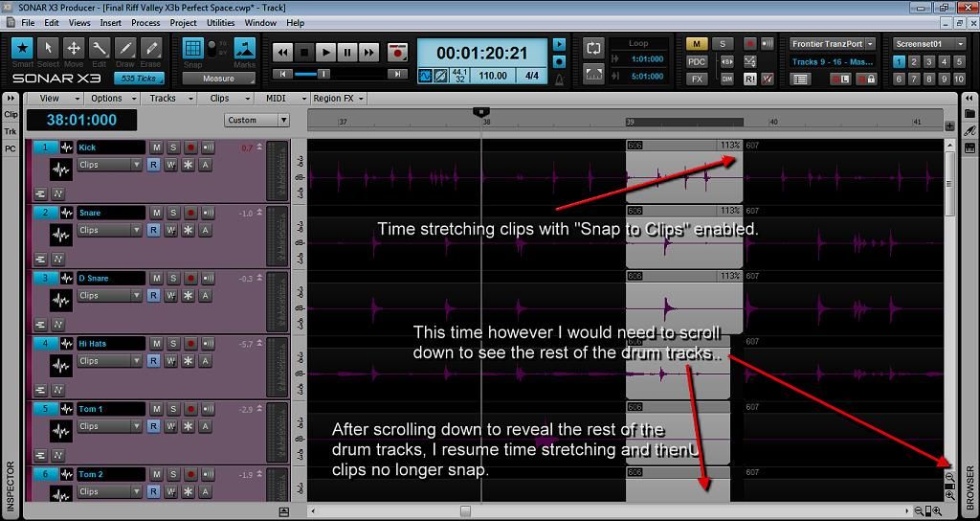Arm the D Snare track for recording
980x521 pixels.
pyautogui.click(x=190, y=279)
